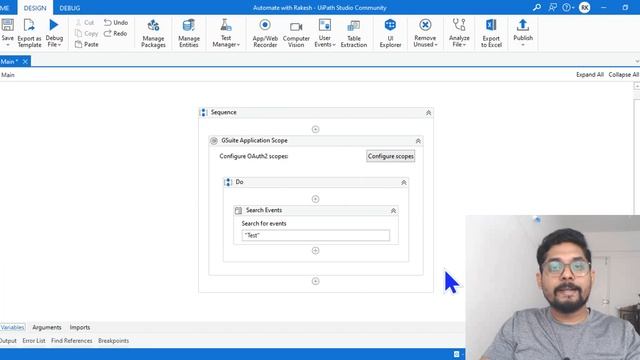Screen dimensions: 640x360
Task: Switch to the DESIGN ribbon tab
Action: point(35,8)
